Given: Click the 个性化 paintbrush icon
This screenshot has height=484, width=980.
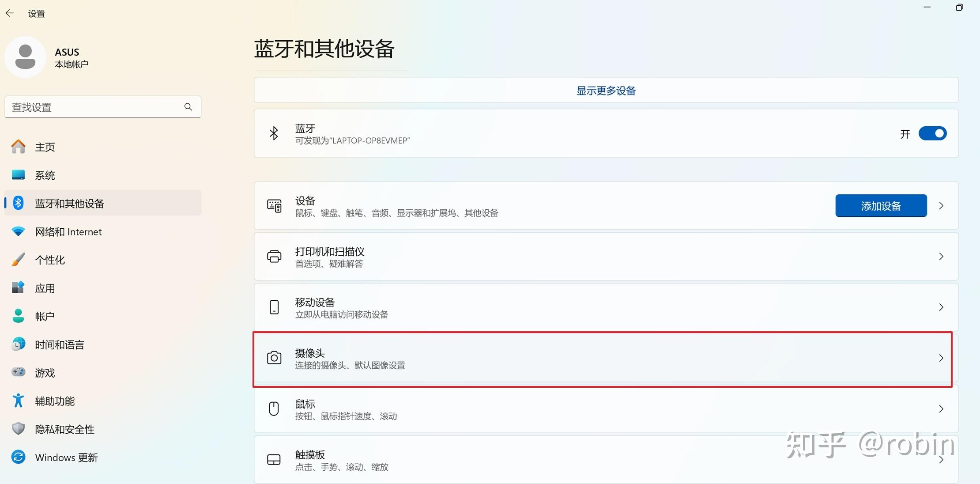Looking at the screenshot, I should (18, 260).
